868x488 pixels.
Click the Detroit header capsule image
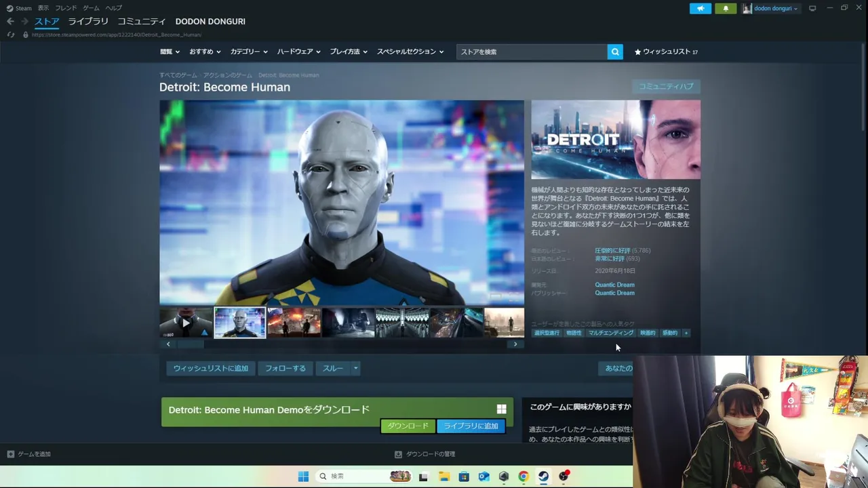[616, 140]
